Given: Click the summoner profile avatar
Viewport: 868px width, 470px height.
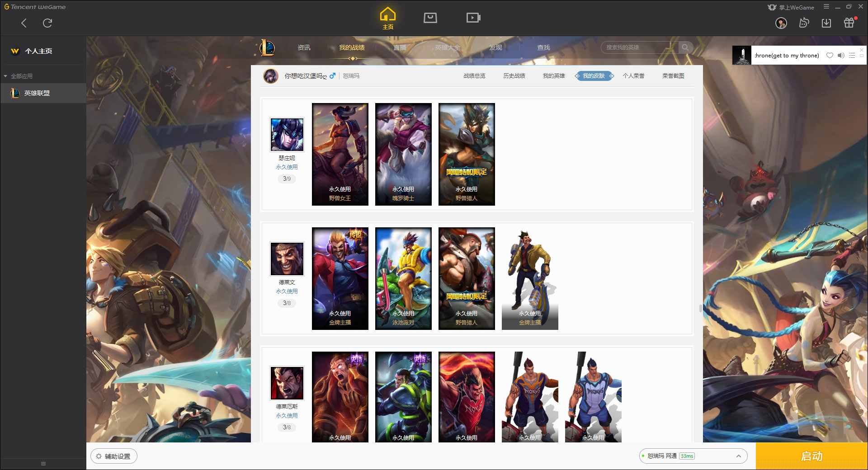Looking at the screenshot, I should point(271,76).
